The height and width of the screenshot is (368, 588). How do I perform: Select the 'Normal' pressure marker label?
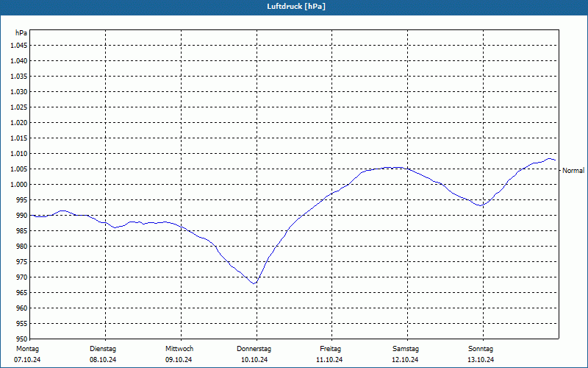(x=573, y=171)
